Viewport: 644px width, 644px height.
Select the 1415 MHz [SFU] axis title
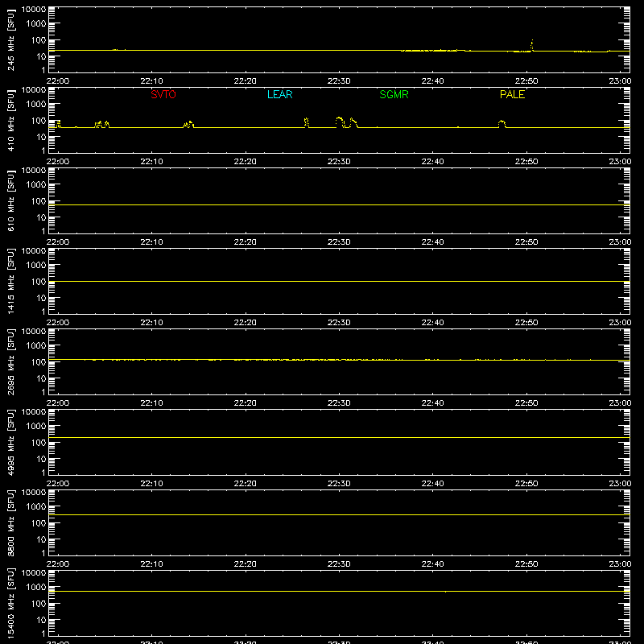(x=10, y=281)
